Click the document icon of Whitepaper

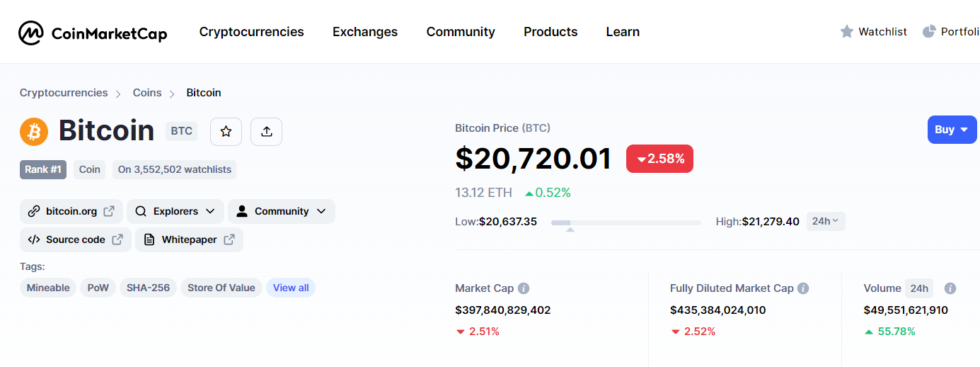(149, 239)
